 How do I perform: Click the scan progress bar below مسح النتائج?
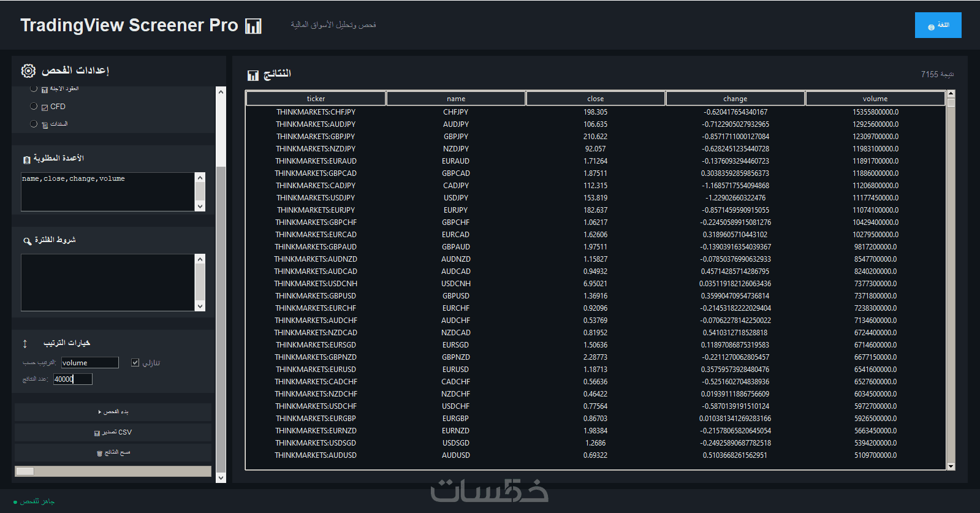(113, 471)
